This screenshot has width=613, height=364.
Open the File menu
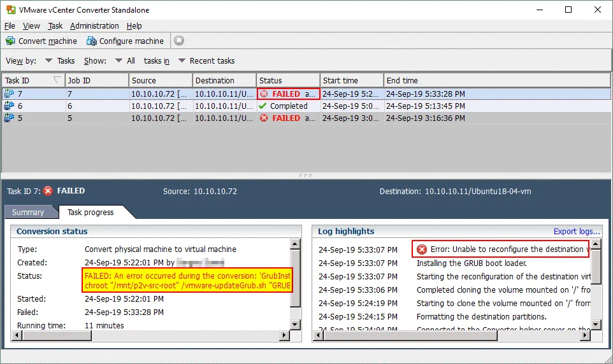[x=10, y=25]
